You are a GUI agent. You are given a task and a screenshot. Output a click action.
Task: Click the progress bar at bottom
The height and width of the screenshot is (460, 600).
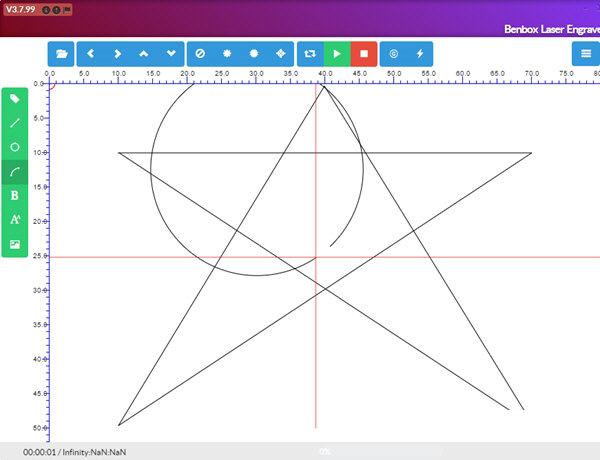click(325, 452)
